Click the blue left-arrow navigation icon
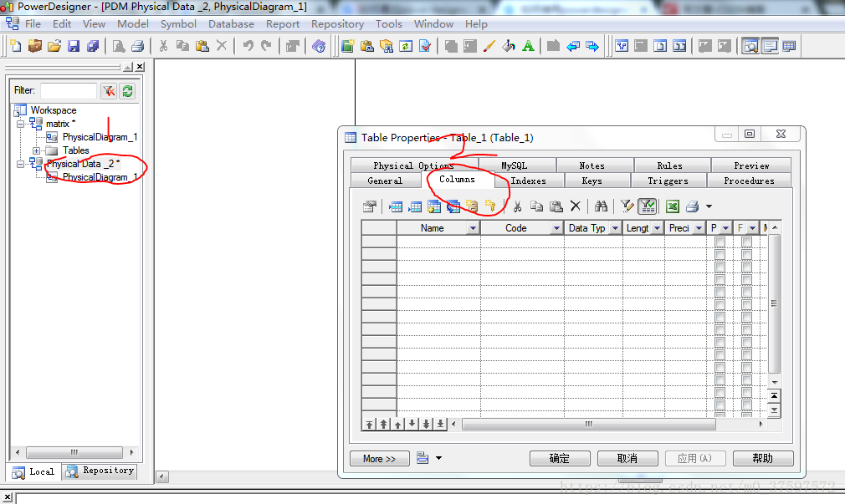Image resolution: width=845 pixels, height=504 pixels. pyautogui.click(x=573, y=46)
